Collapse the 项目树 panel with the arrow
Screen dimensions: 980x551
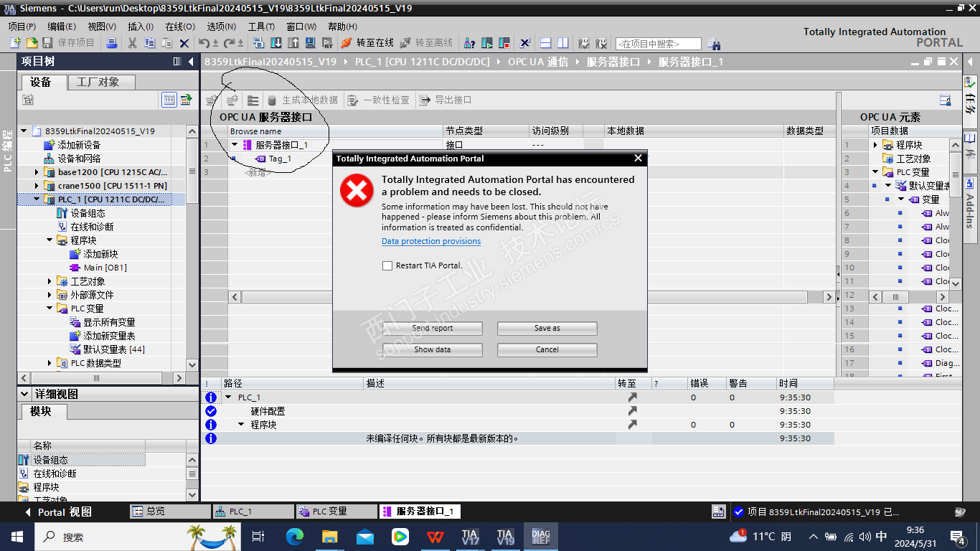192,62
